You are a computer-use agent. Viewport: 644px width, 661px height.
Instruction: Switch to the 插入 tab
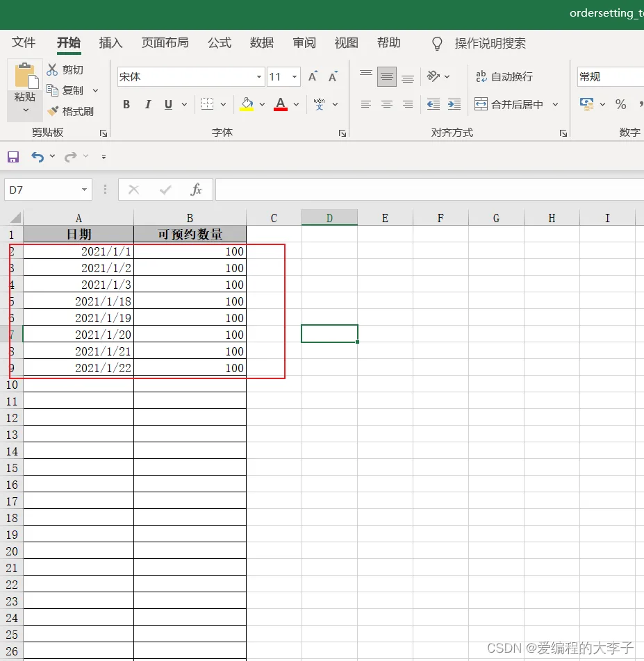(110, 42)
